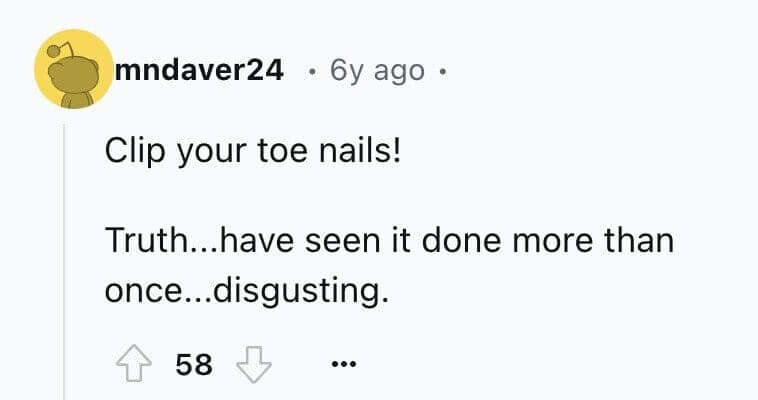Image resolution: width=758 pixels, height=400 pixels.
Task: Click the Snoo avatar of mndaver24
Action: click(x=72, y=70)
